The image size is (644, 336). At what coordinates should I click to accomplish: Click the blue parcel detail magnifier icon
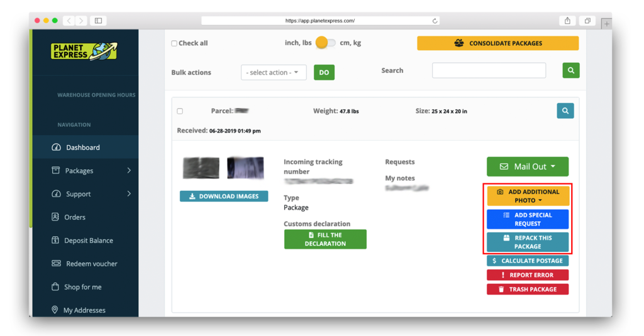point(565,111)
